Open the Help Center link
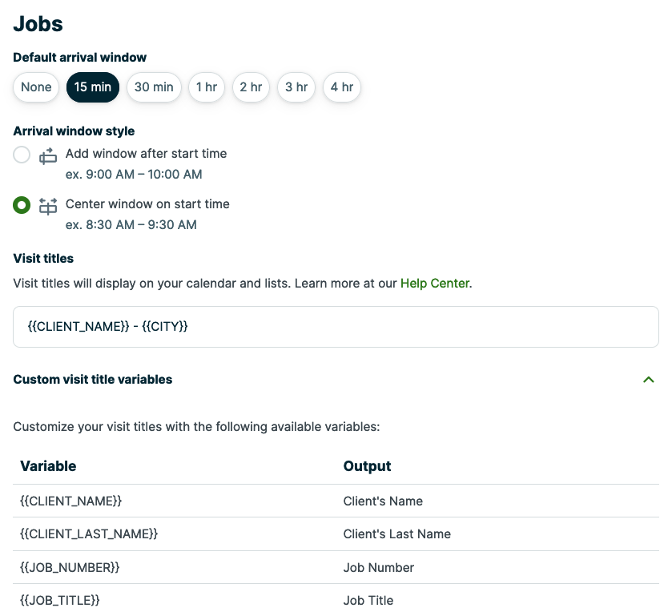This screenshot has height=616, width=672. pyautogui.click(x=434, y=283)
